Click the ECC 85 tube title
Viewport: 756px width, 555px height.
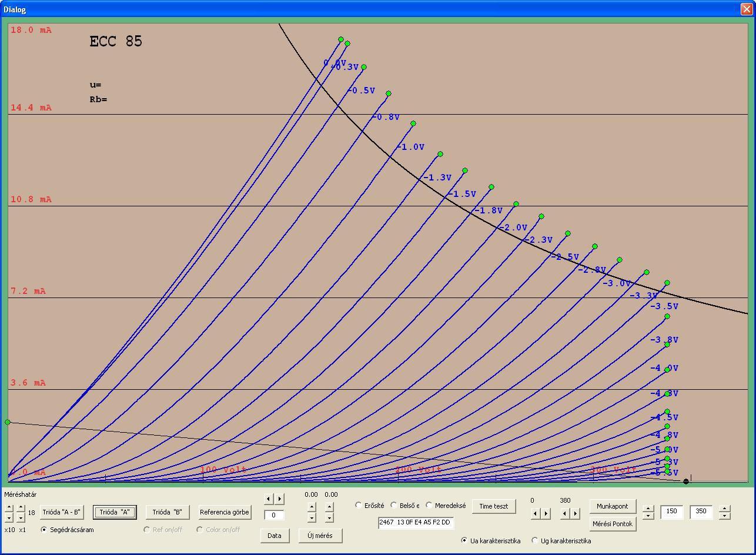point(116,41)
